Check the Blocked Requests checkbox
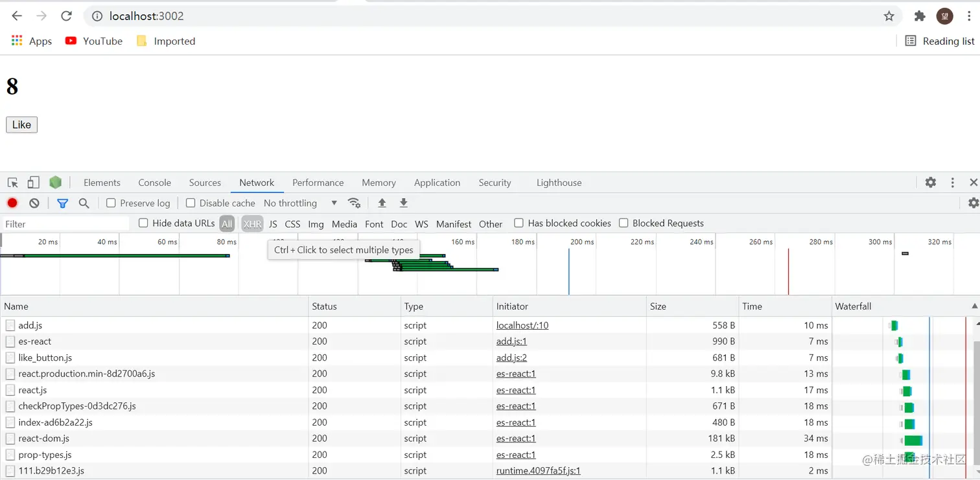This screenshot has width=980, height=480. pyautogui.click(x=624, y=223)
